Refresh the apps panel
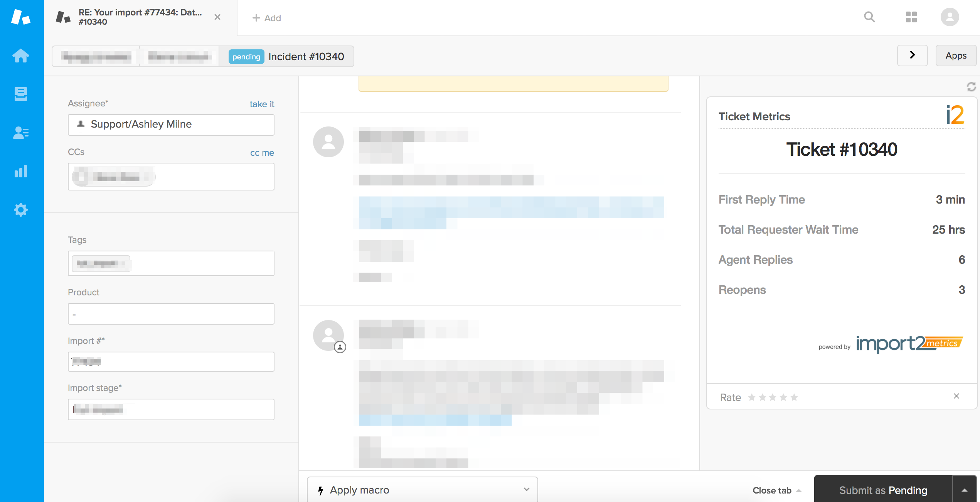This screenshot has width=980, height=502. pyautogui.click(x=972, y=88)
